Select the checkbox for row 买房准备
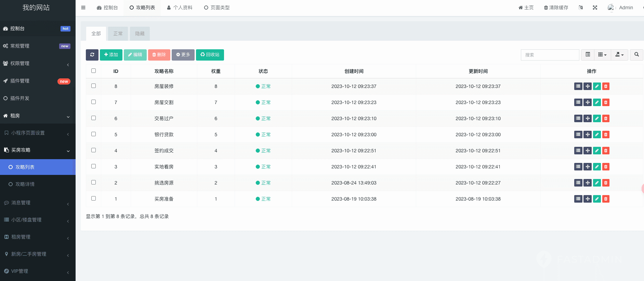Image resolution: width=644 pixels, height=281 pixels. point(93,199)
